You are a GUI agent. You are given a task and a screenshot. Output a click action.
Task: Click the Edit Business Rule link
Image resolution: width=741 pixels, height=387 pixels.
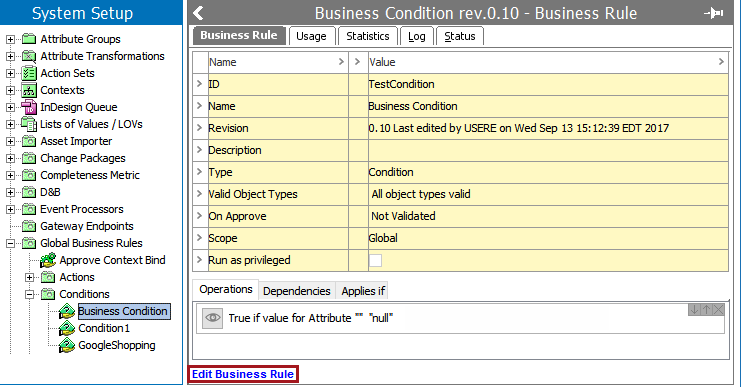[243, 374]
